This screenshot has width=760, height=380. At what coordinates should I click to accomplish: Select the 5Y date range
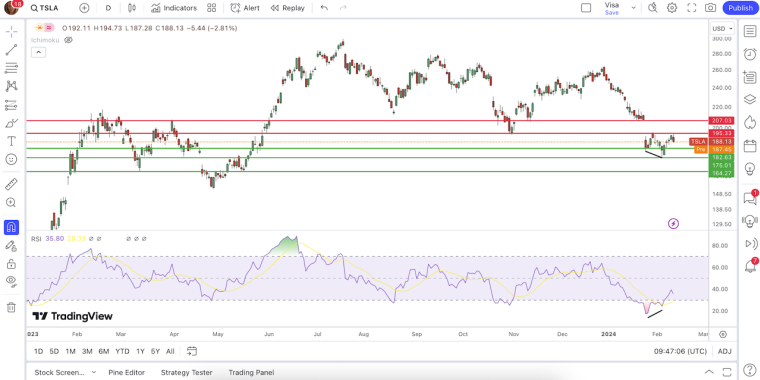(x=155, y=351)
